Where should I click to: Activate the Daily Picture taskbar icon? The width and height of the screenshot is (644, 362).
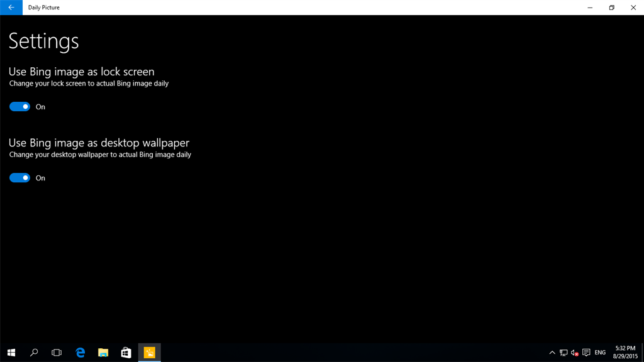pos(148,353)
